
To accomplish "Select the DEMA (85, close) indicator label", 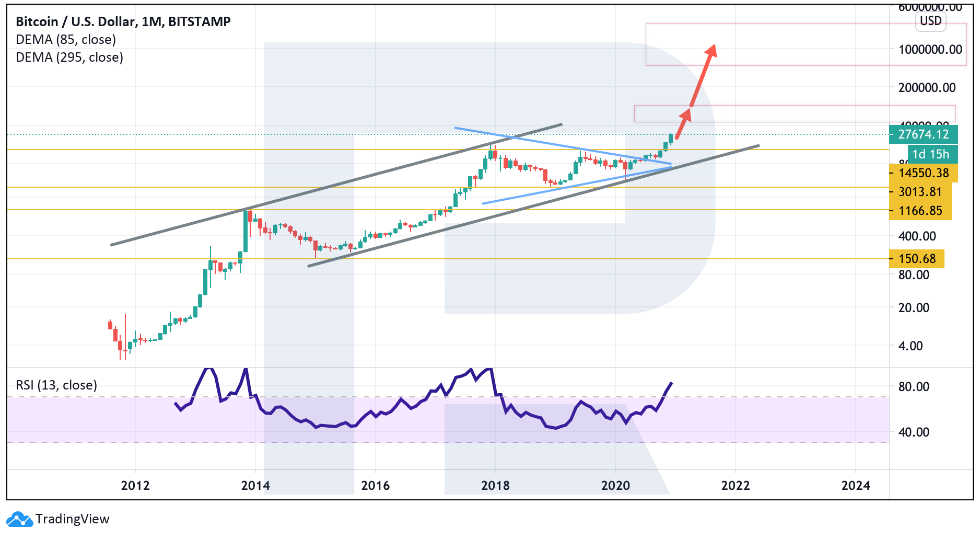I will [x=66, y=40].
